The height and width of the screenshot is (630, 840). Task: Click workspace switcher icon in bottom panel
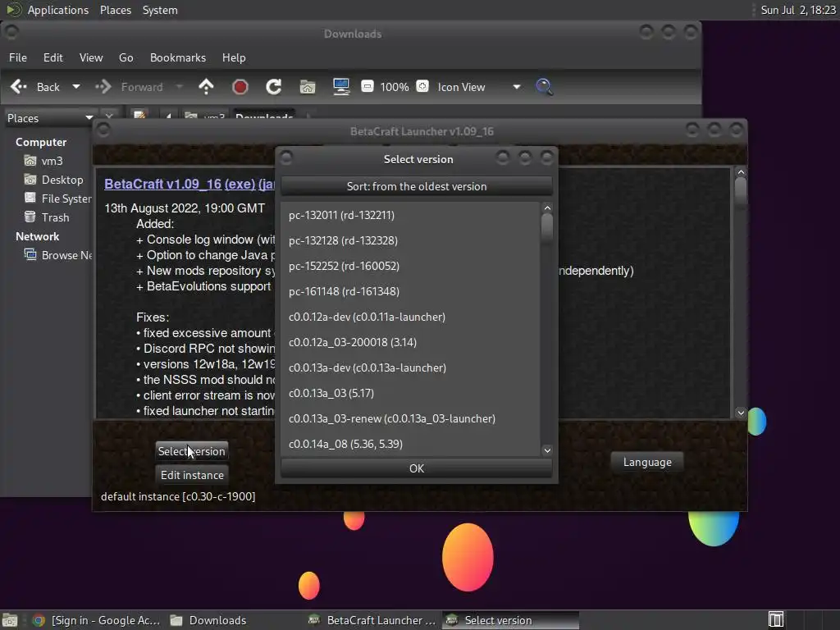coord(776,620)
